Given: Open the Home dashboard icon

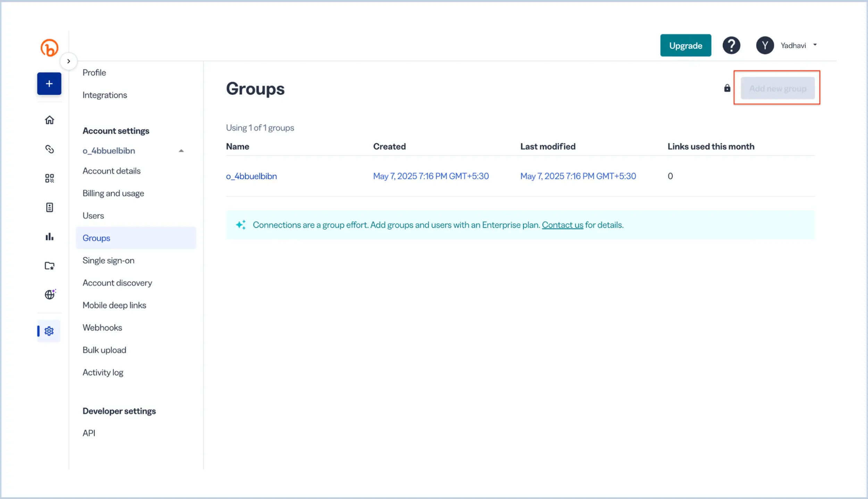Looking at the screenshot, I should 49,120.
